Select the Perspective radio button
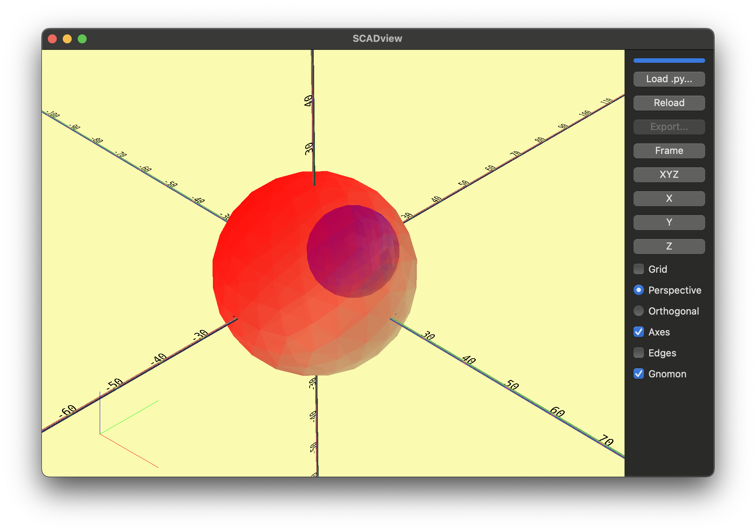756x532 pixels. [x=639, y=290]
